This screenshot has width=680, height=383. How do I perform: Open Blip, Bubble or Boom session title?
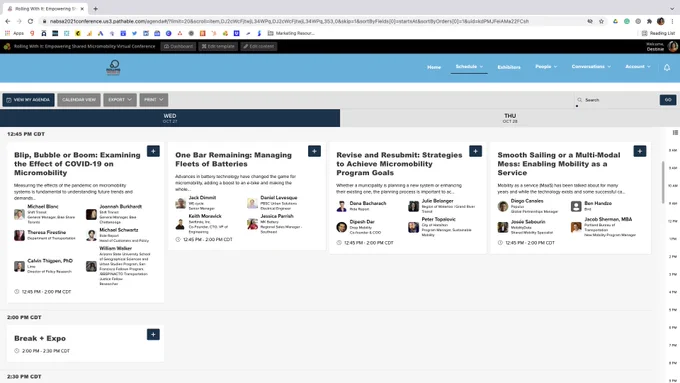tap(77, 164)
